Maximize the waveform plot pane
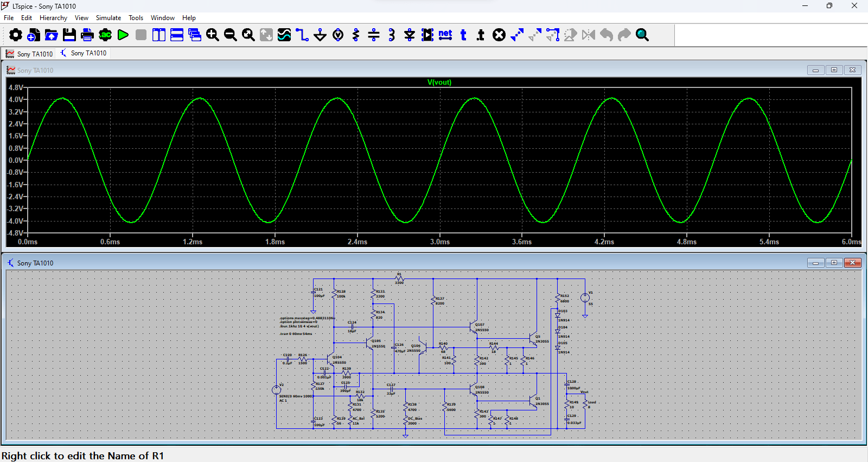The image size is (868, 462). (x=834, y=70)
